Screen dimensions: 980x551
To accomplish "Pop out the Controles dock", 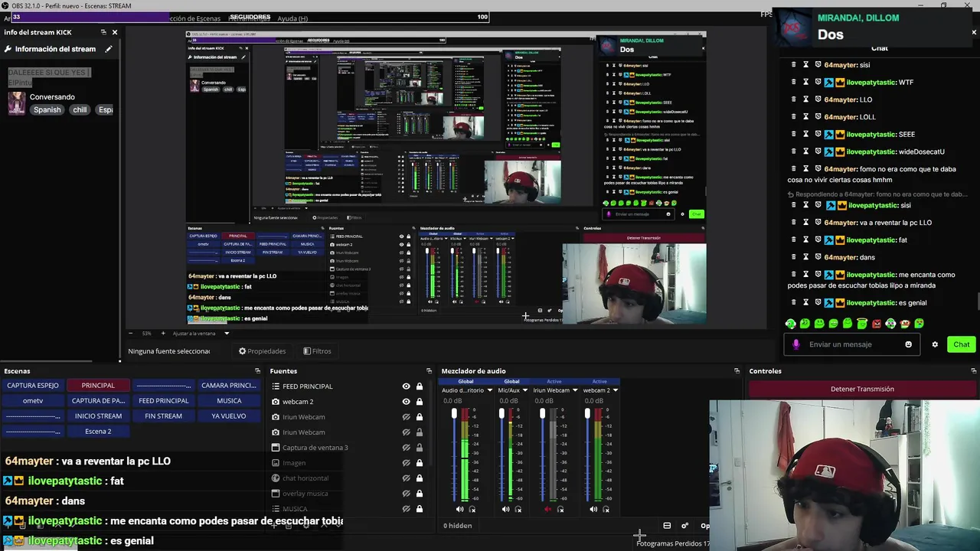I will (974, 371).
